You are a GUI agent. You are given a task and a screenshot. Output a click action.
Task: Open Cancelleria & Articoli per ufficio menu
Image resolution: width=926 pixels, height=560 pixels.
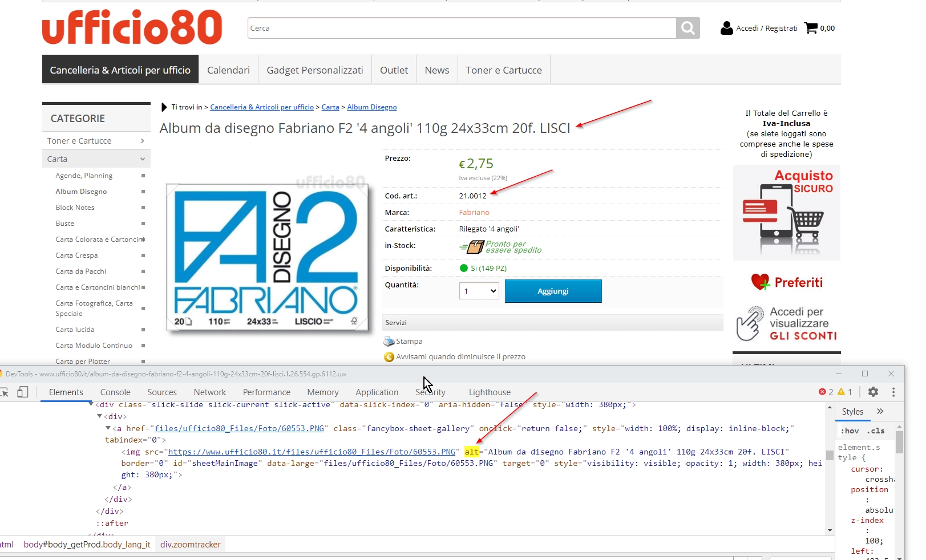[120, 70]
